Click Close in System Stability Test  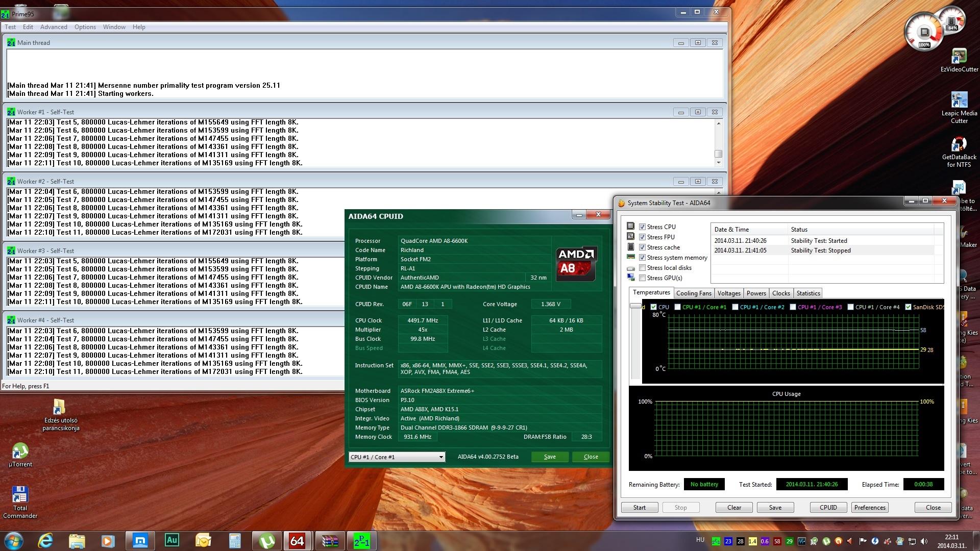pyautogui.click(x=933, y=508)
